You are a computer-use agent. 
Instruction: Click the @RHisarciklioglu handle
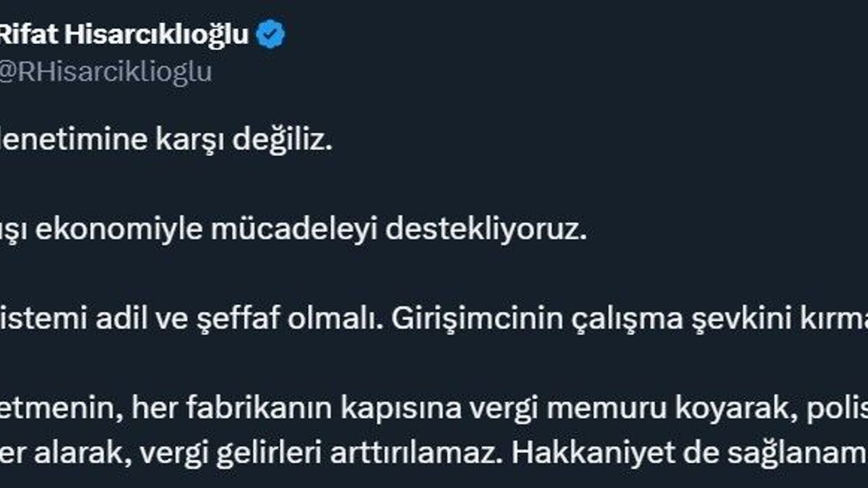coord(105,71)
